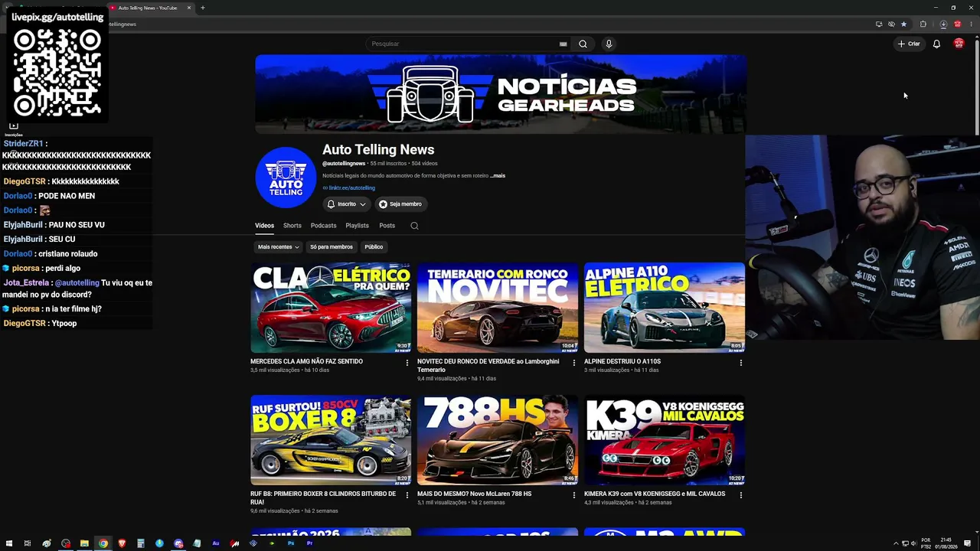This screenshot has width=980, height=551.
Task: Open the Windows Start menu
Action: tap(9, 543)
